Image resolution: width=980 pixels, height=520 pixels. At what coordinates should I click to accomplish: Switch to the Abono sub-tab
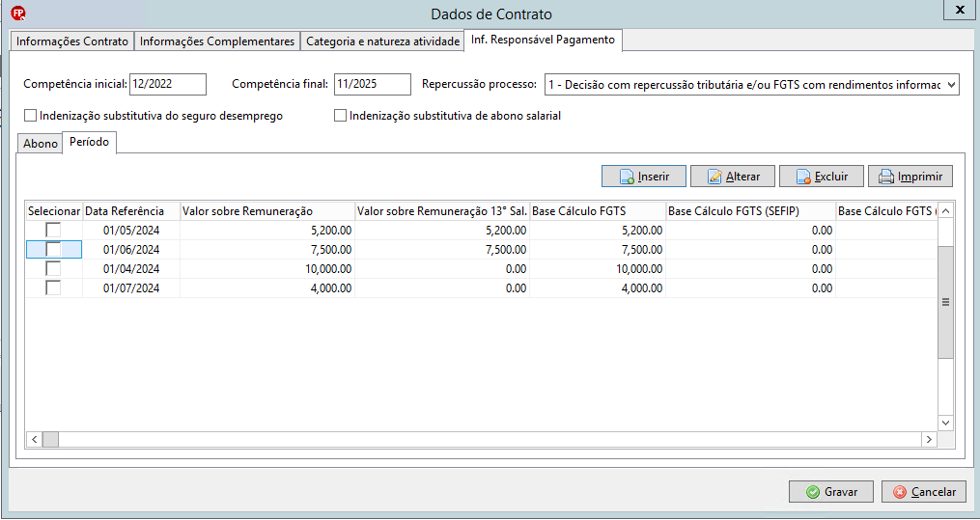(41, 144)
